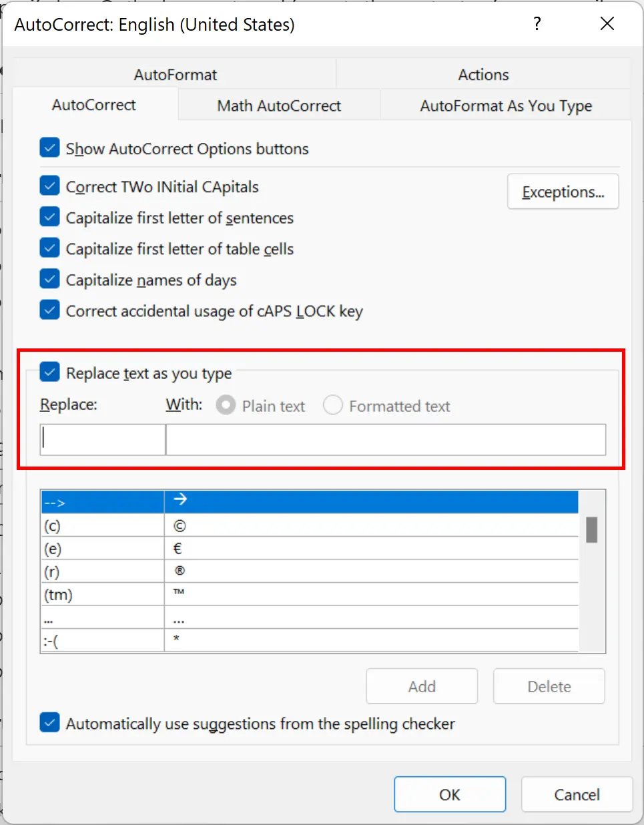Uncheck Replace text as you type
This screenshot has width=644, height=825.
click(50, 372)
